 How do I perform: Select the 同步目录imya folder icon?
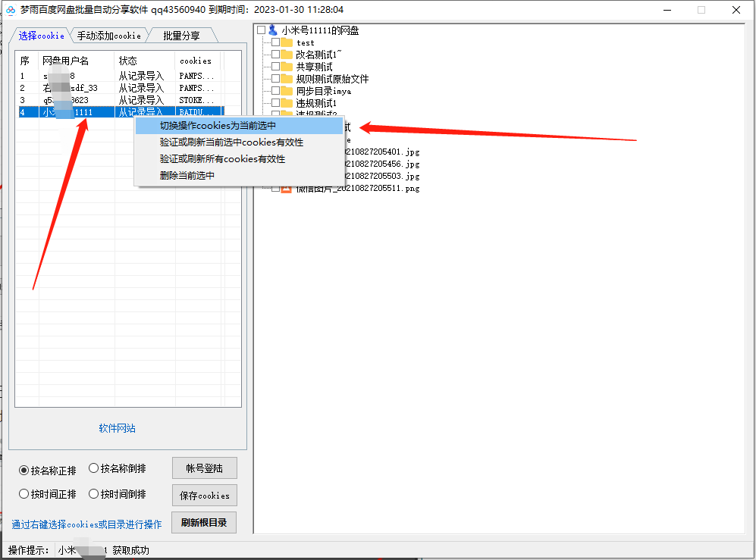click(287, 91)
